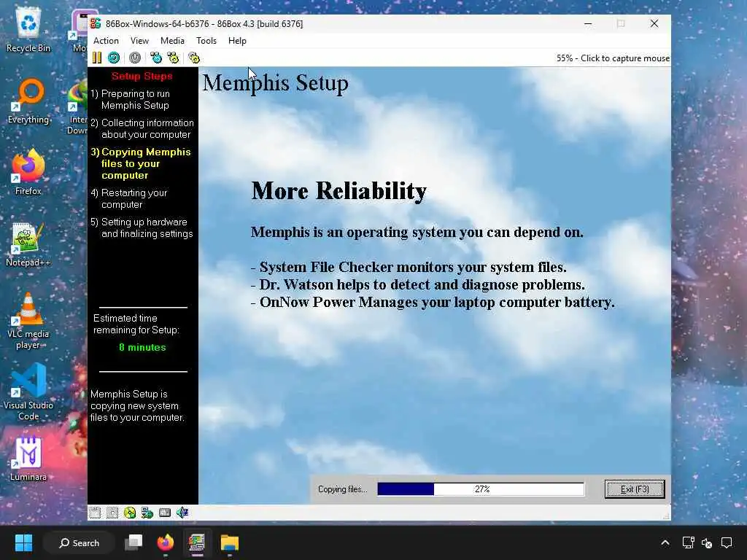This screenshot has height=560, width=747.
Task: Select the Firefox desktop shortcut
Action: (28, 172)
